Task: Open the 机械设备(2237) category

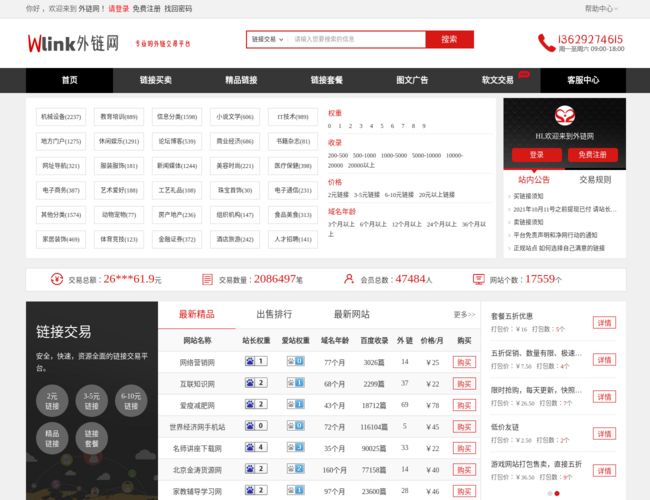Action: 61,116
